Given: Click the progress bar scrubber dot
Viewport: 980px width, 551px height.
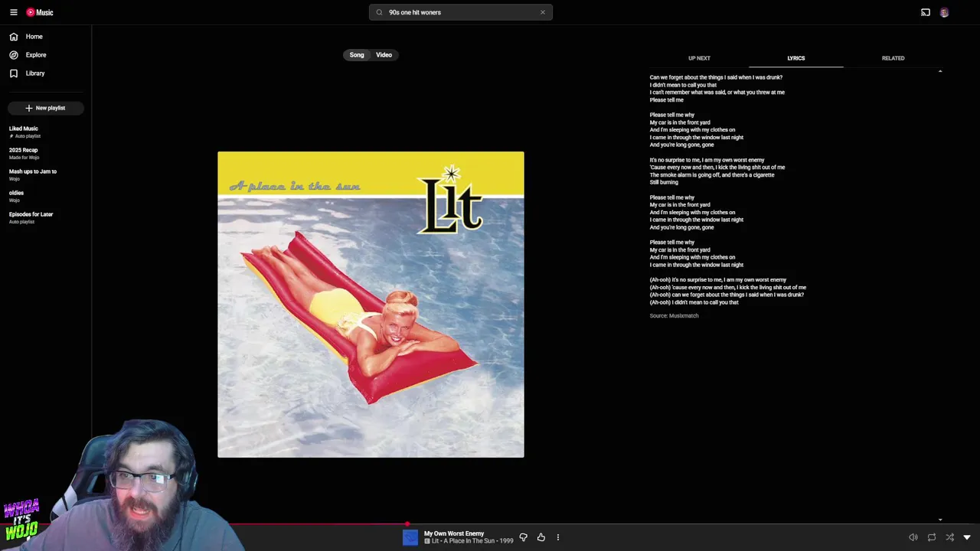Looking at the screenshot, I should coord(407,524).
